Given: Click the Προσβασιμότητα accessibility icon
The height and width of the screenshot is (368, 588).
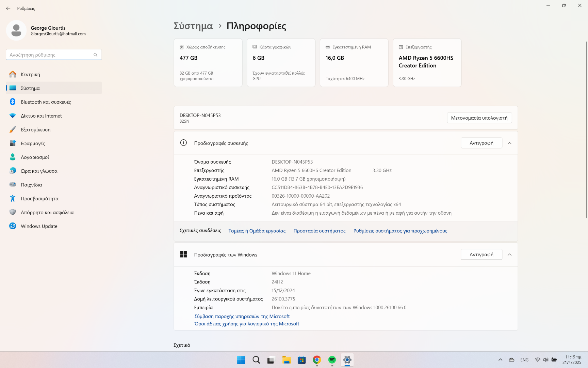Looking at the screenshot, I should [x=13, y=198].
